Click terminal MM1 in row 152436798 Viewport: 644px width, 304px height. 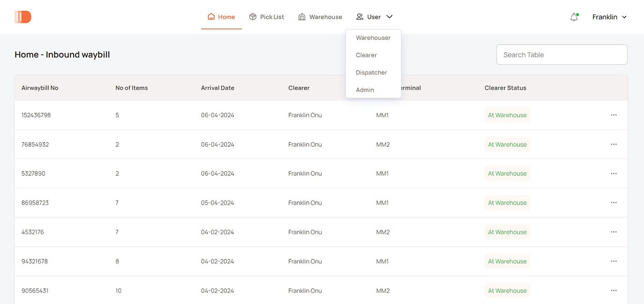coord(382,115)
